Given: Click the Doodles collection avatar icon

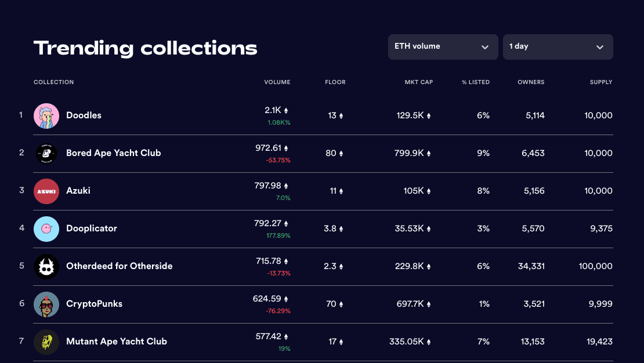Looking at the screenshot, I should (x=46, y=116).
